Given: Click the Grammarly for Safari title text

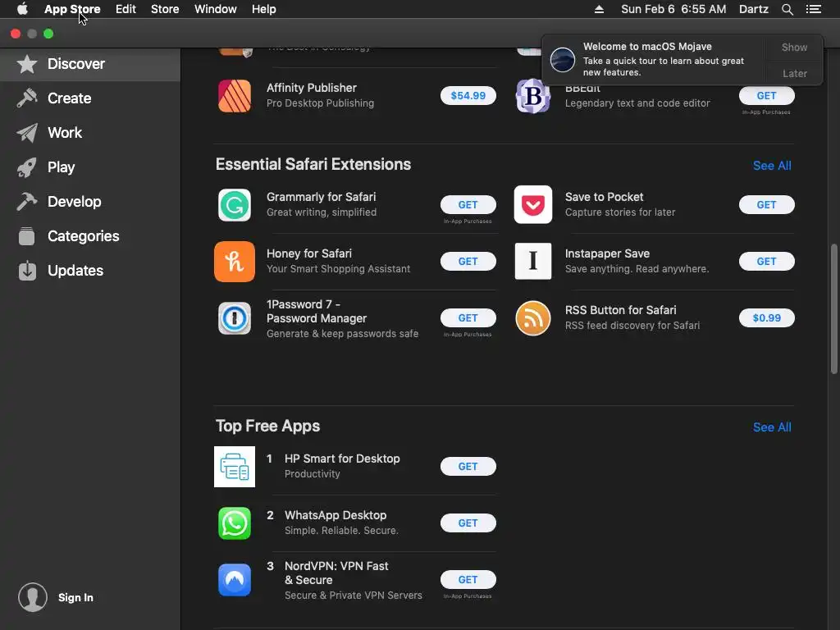Looking at the screenshot, I should [321, 197].
